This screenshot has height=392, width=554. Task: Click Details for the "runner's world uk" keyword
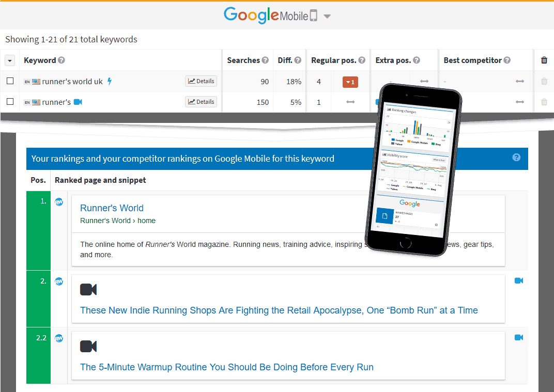(201, 81)
